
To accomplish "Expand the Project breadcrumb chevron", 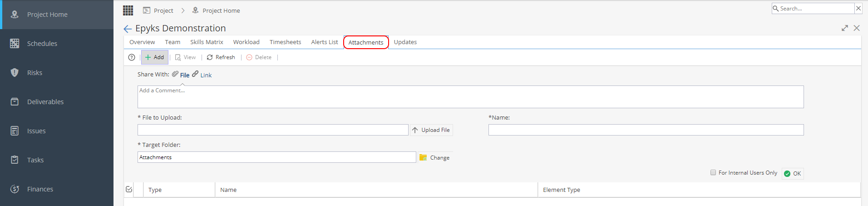I will [x=183, y=10].
